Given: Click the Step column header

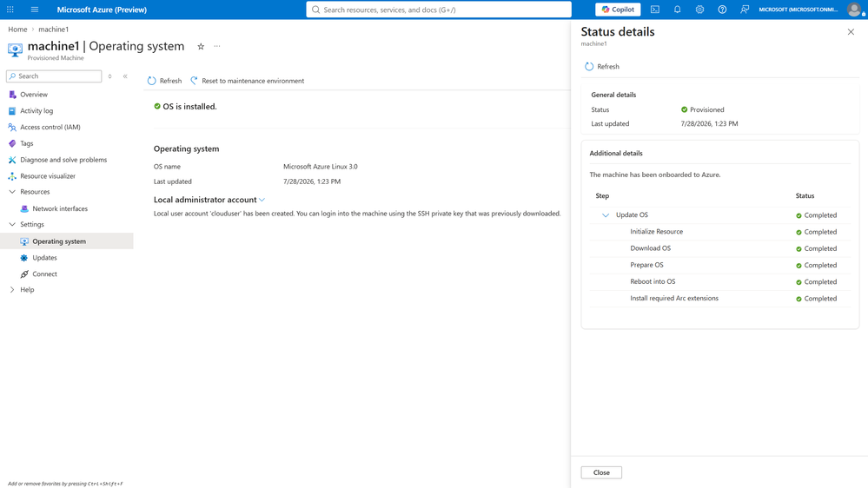Looking at the screenshot, I should 602,196.
